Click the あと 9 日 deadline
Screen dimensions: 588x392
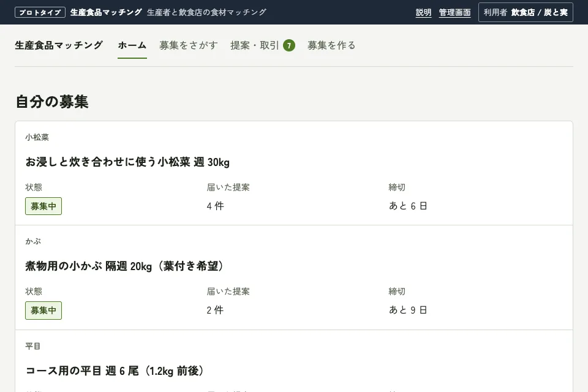tap(408, 310)
